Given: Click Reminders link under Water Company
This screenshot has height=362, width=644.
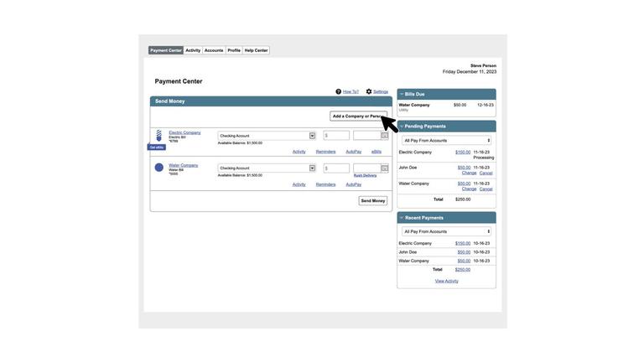Looking at the screenshot, I should (325, 184).
